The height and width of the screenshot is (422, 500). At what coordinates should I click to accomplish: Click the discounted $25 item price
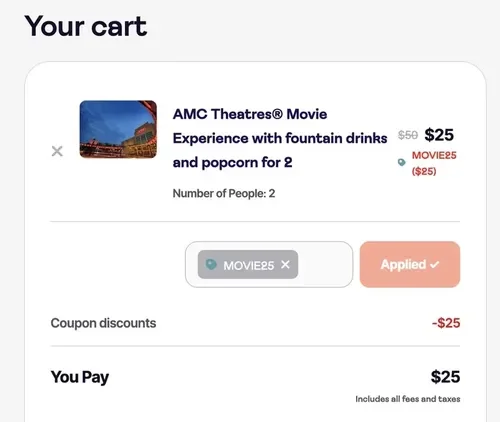(439, 135)
